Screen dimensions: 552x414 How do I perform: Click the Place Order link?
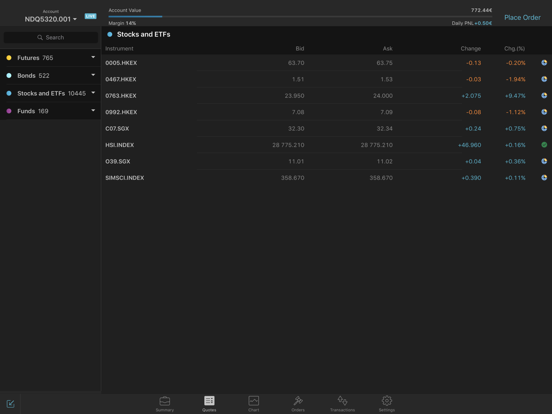(x=522, y=17)
